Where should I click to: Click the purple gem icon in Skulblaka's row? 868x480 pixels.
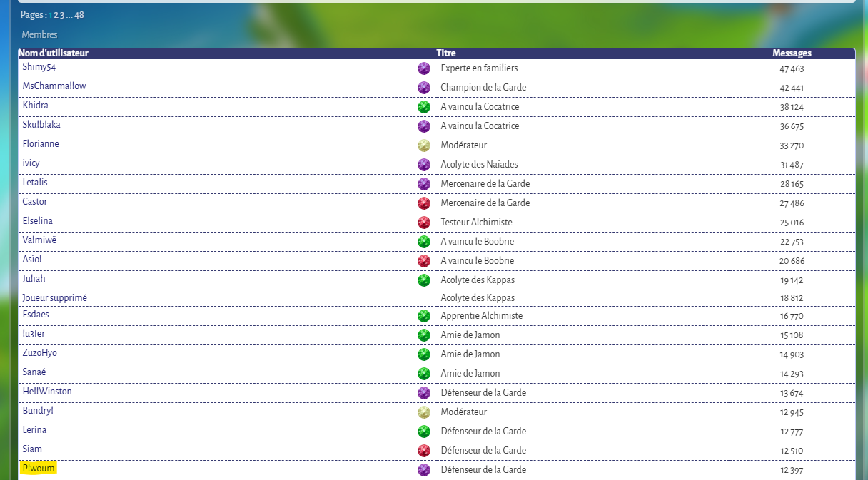click(x=424, y=126)
